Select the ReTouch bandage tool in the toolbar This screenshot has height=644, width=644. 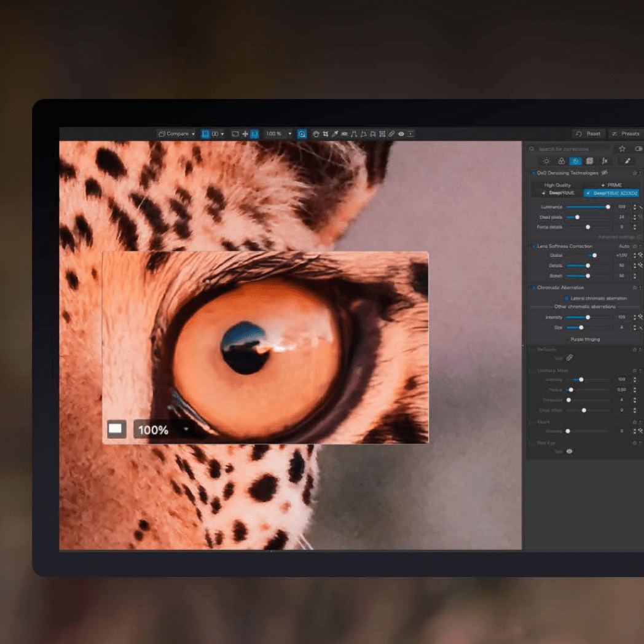coord(391,134)
